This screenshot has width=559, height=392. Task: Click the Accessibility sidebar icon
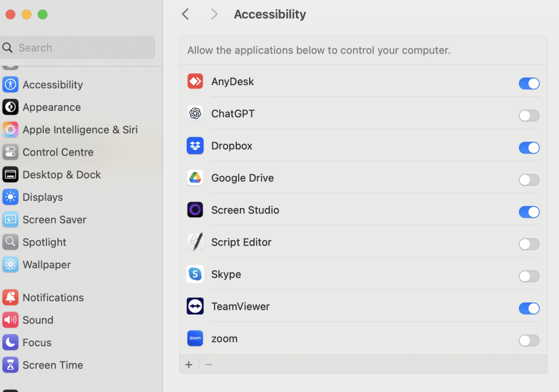coord(10,85)
